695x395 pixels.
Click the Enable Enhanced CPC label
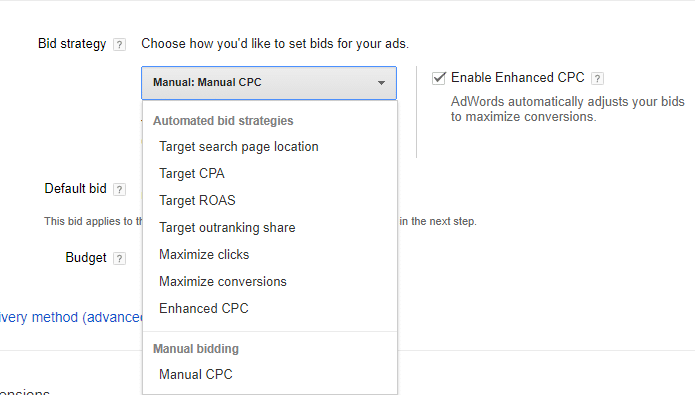(x=518, y=78)
